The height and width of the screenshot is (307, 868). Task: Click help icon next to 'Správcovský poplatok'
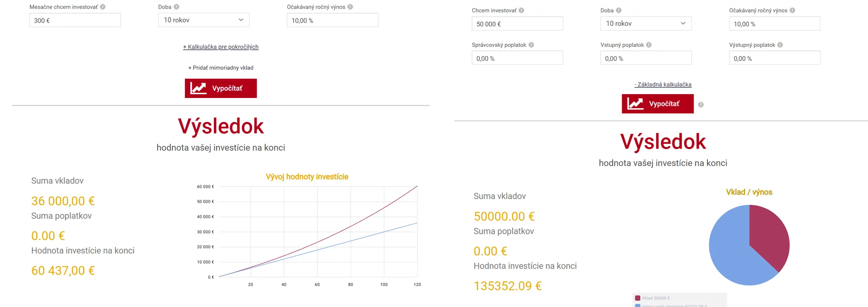(x=531, y=45)
